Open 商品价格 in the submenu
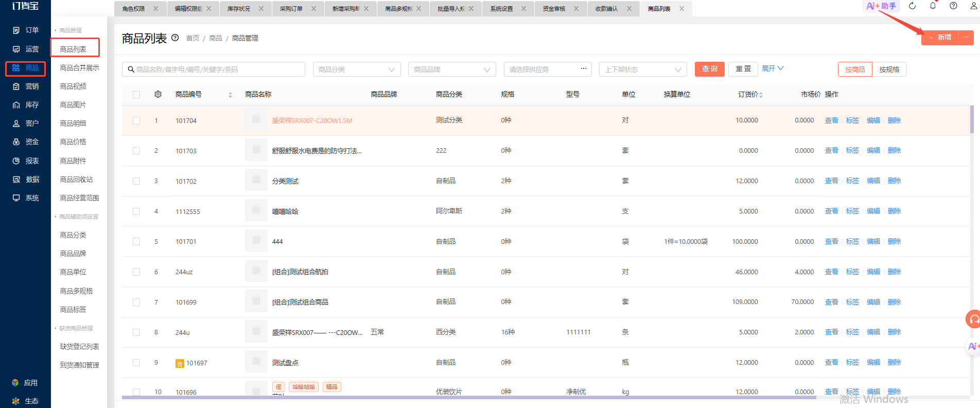The height and width of the screenshot is (408, 980). click(x=73, y=142)
